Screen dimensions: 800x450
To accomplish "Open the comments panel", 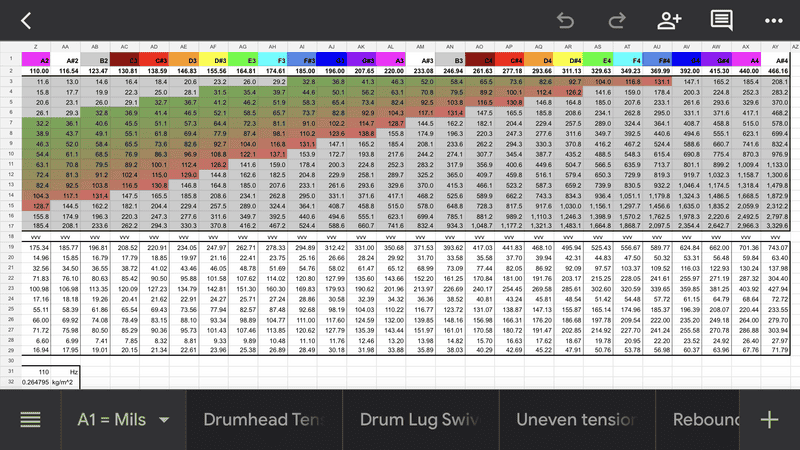I will (721, 20).
